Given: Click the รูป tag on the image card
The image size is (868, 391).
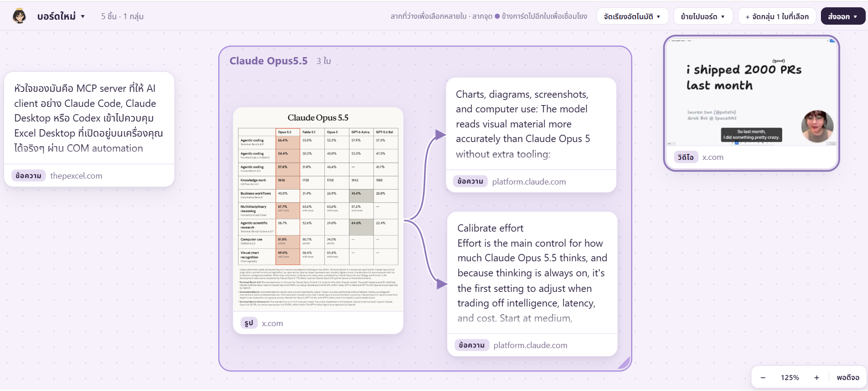Looking at the screenshot, I should [x=249, y=323].
